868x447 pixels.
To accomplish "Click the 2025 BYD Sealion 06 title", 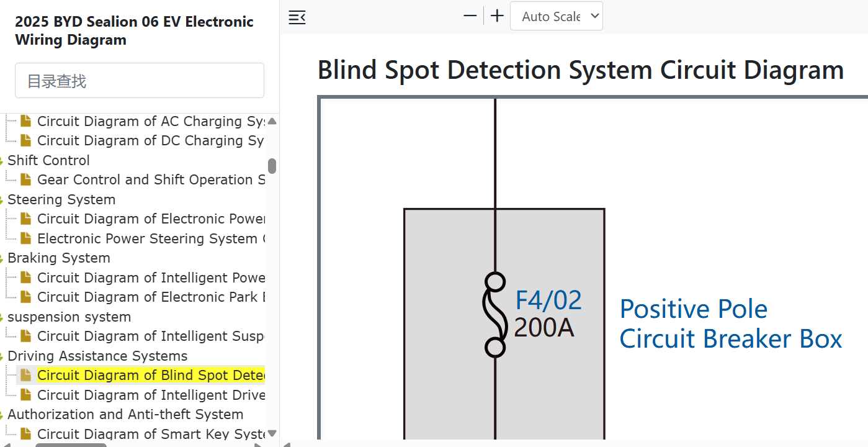I will [135, 30].
